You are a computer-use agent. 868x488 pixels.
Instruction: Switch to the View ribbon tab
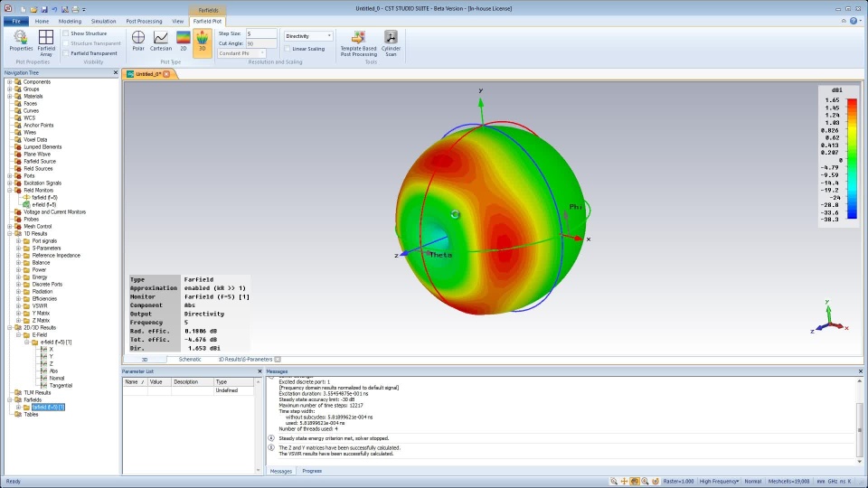(x=178, y=21)
